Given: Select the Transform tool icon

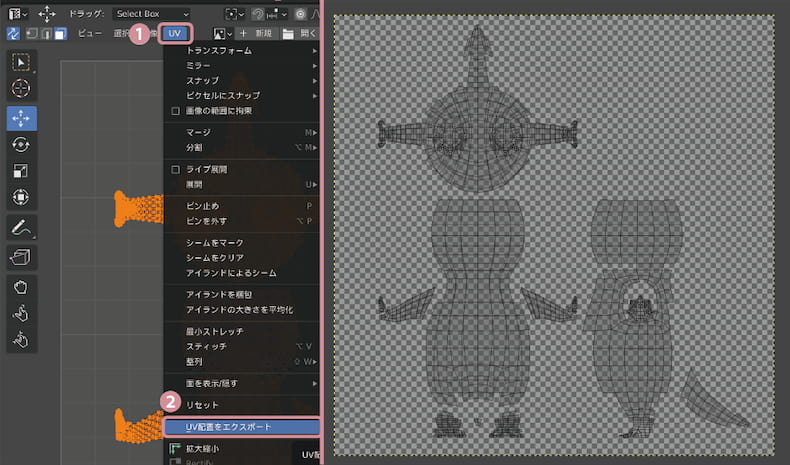Looking at the screenshot, I should coord(21,197).
